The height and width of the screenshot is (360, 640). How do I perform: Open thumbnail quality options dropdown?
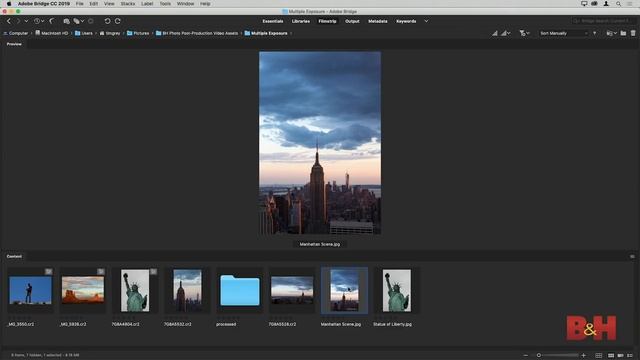point(506,33)
